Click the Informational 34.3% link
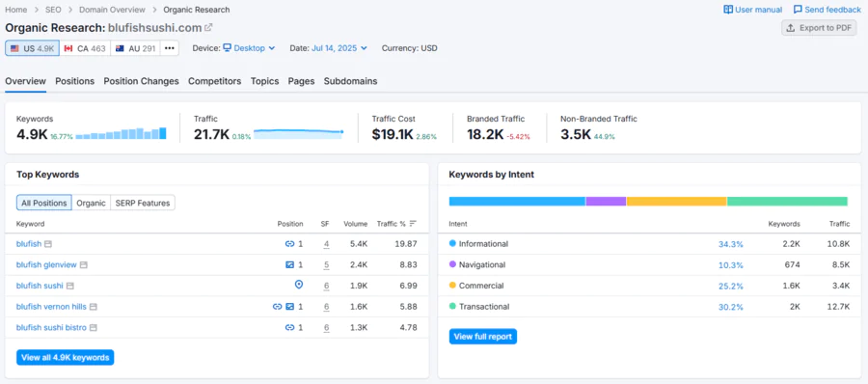 pyautogui.click(x=731, y=244)
